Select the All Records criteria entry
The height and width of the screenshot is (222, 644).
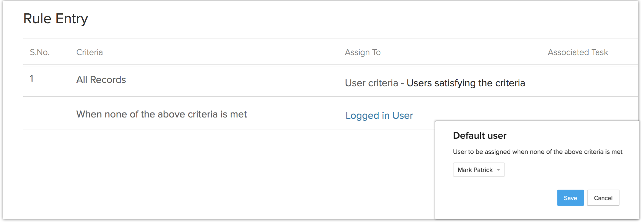[x=101, y=80]
